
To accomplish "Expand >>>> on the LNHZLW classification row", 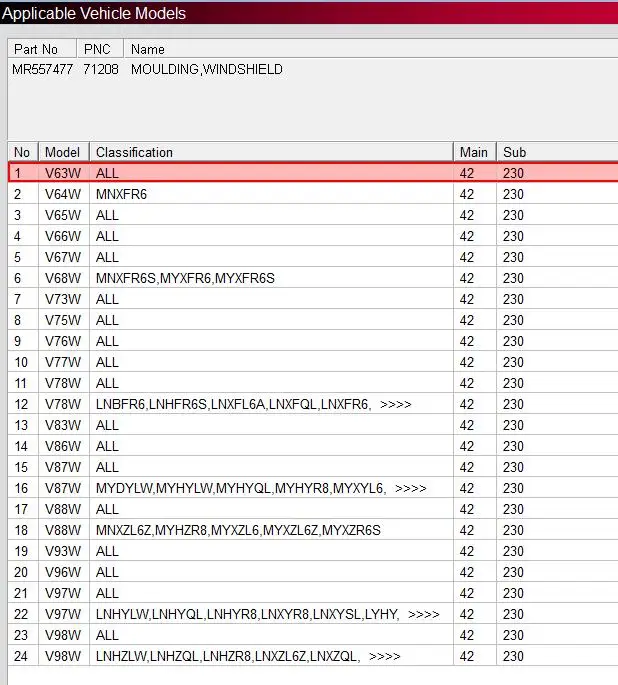I will (x=384, y=656).
